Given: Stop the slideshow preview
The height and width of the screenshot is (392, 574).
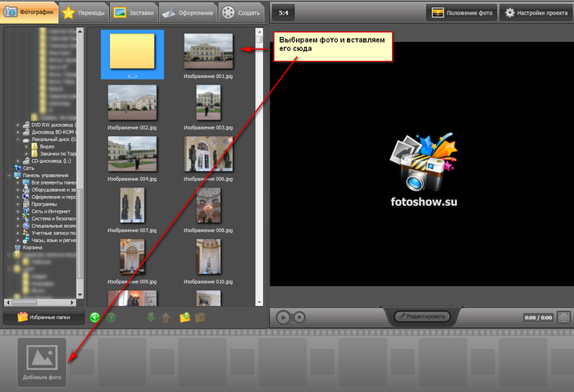Looking at the screenshot, I should 299,317.
